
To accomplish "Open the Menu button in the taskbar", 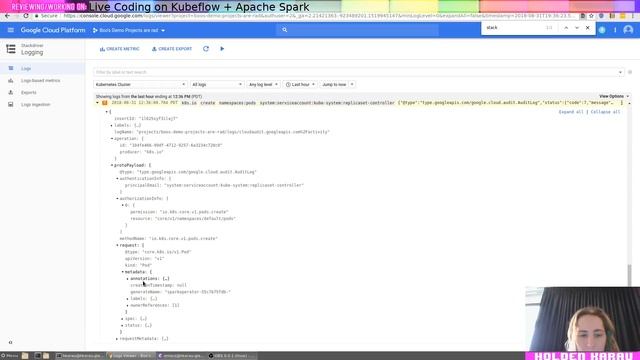I will coord(9,356).
